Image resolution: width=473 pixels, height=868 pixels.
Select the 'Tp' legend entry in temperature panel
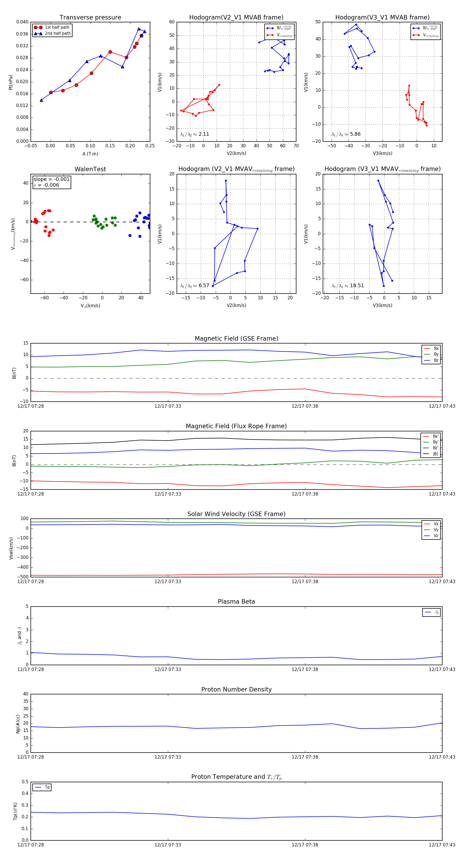pyautogui.click(x=42, y=788)
